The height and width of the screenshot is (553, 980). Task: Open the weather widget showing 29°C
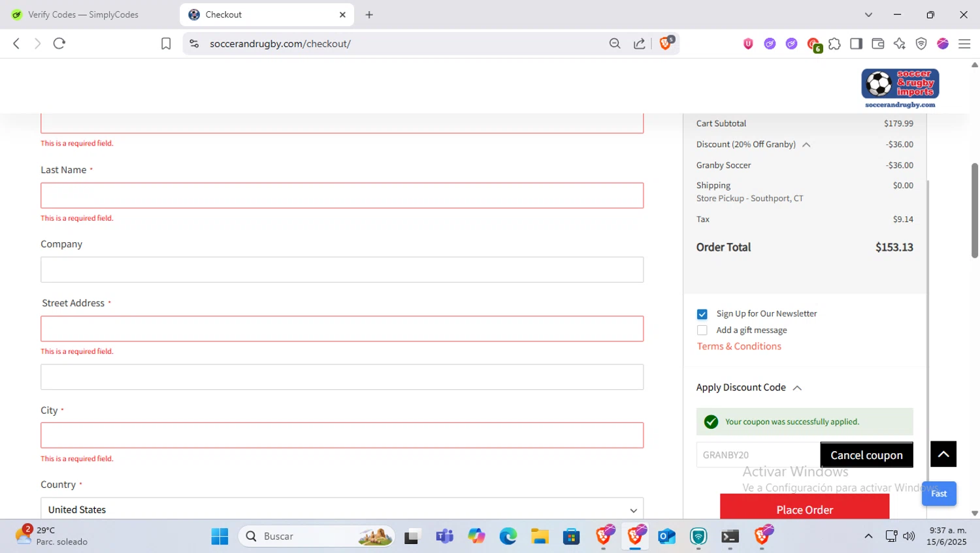coord(52,536)
